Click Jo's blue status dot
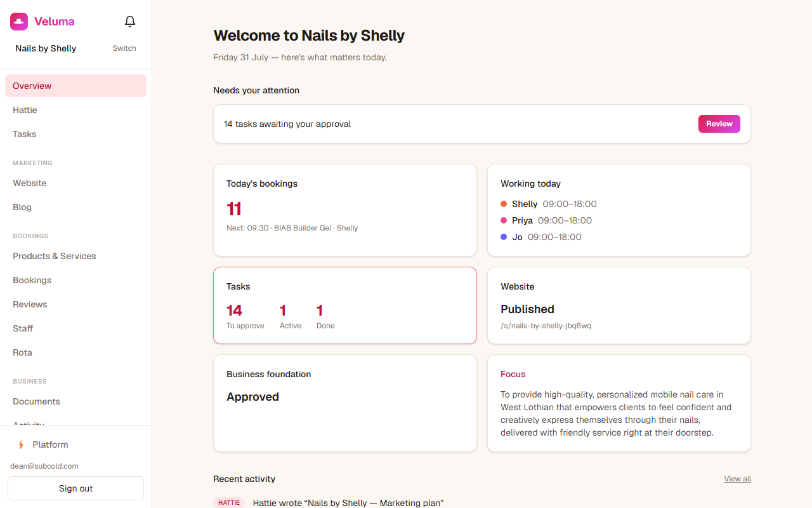The width and height of the screenshot is (812, 508). click(x=504, y=237)
